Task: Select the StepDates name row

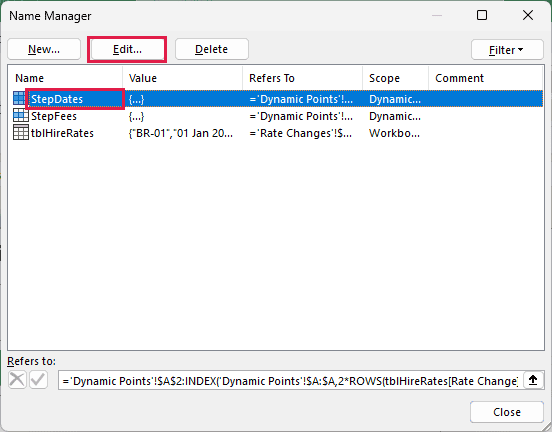Action: pos(278,99)
